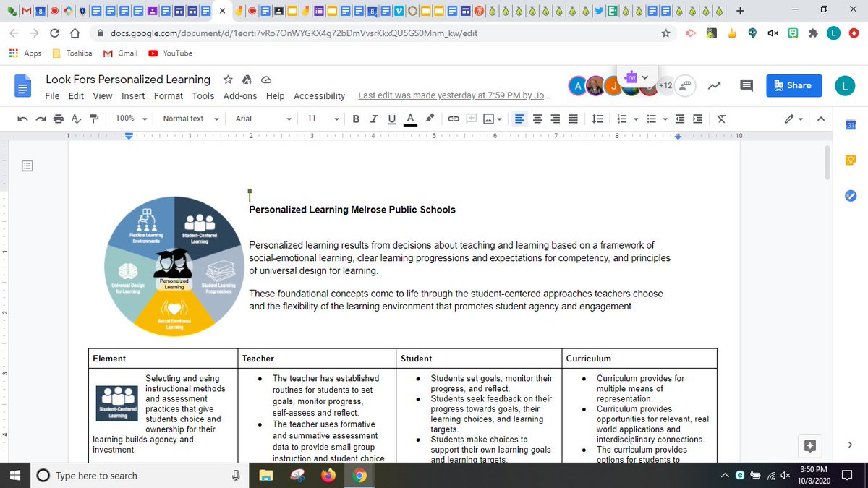The width and height of the screenshot is (868, 488).
Task: Open the activity dashboard trend icon
Action: click(x=715, y=85)
